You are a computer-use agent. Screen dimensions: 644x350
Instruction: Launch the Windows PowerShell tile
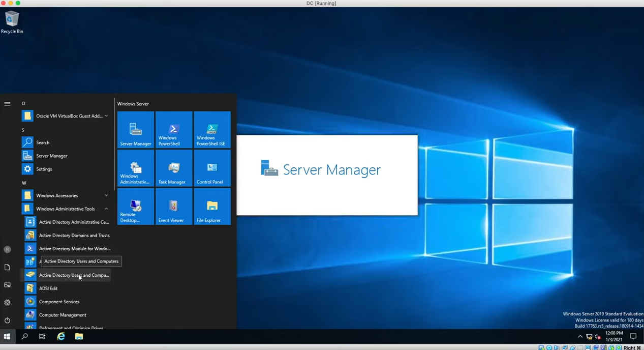coord(174,130)
